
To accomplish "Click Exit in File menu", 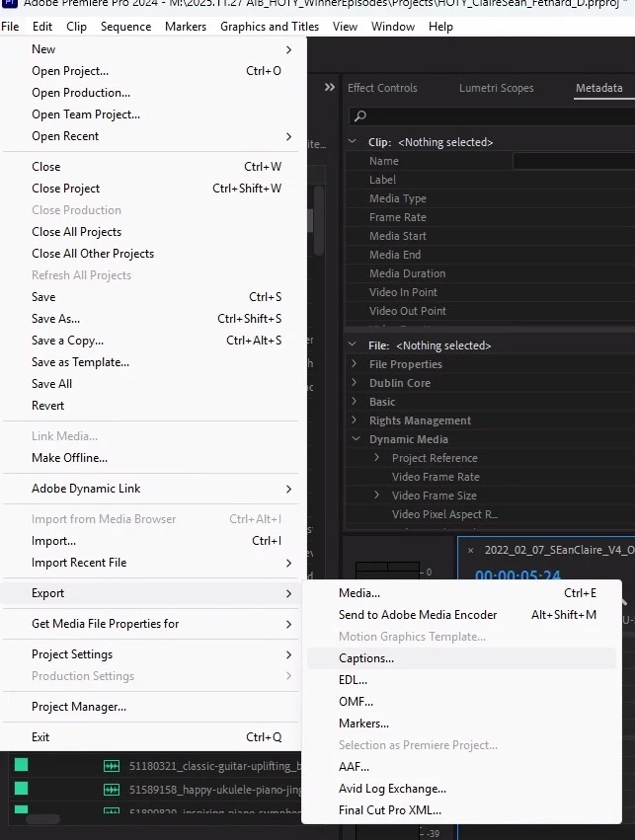I will [150, 737].
